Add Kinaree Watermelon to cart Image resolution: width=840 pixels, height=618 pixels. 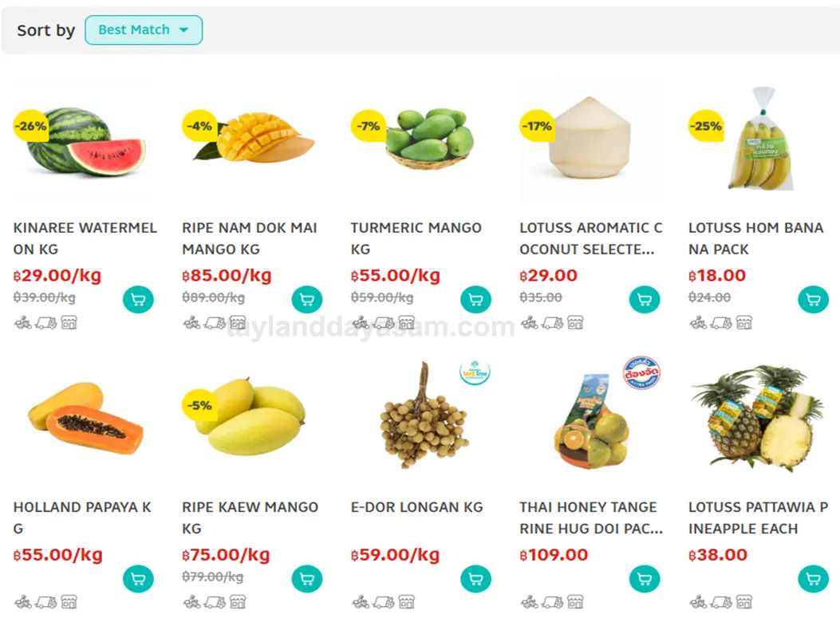point(138,300)
